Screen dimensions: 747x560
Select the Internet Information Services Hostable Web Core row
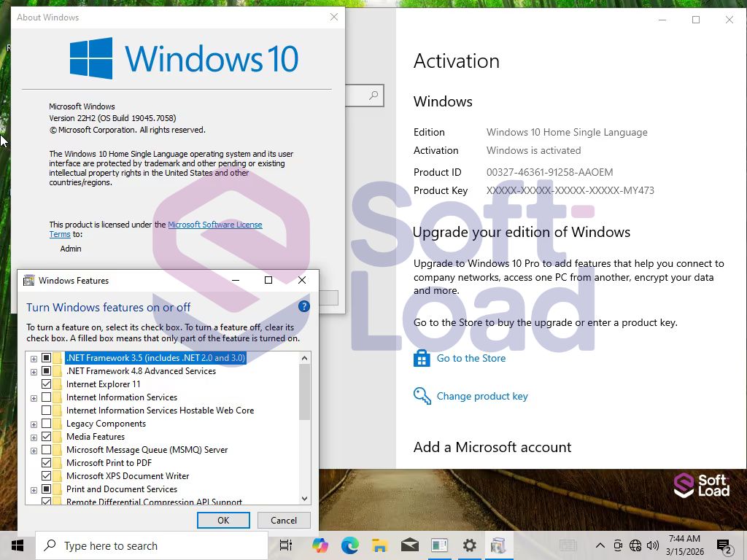click(160, 410)
